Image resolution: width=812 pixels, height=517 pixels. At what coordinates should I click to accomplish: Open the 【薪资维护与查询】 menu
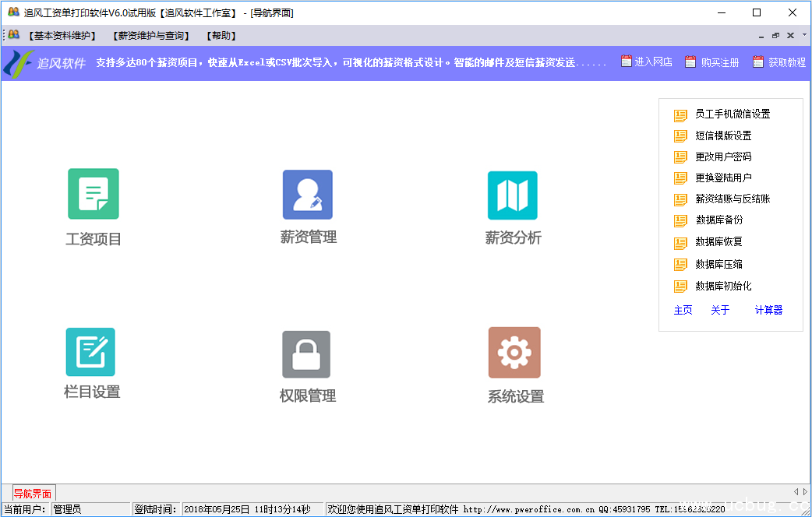tap(151, 36)
